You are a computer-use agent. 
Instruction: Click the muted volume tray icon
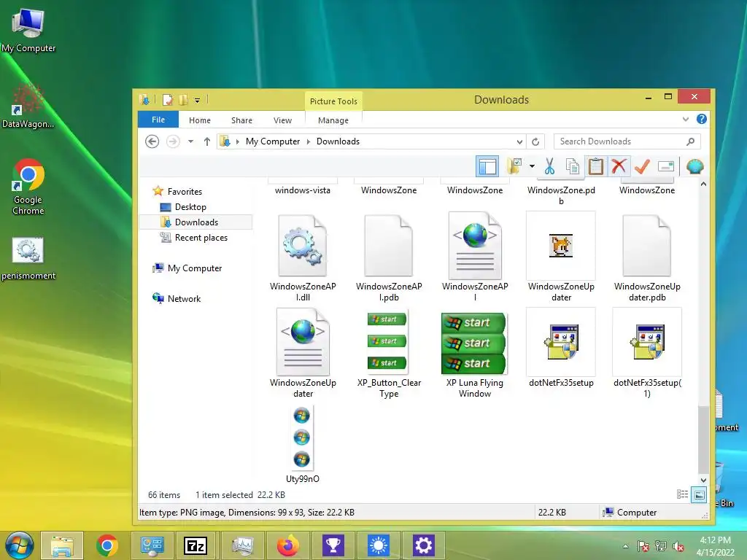[678, 546]
